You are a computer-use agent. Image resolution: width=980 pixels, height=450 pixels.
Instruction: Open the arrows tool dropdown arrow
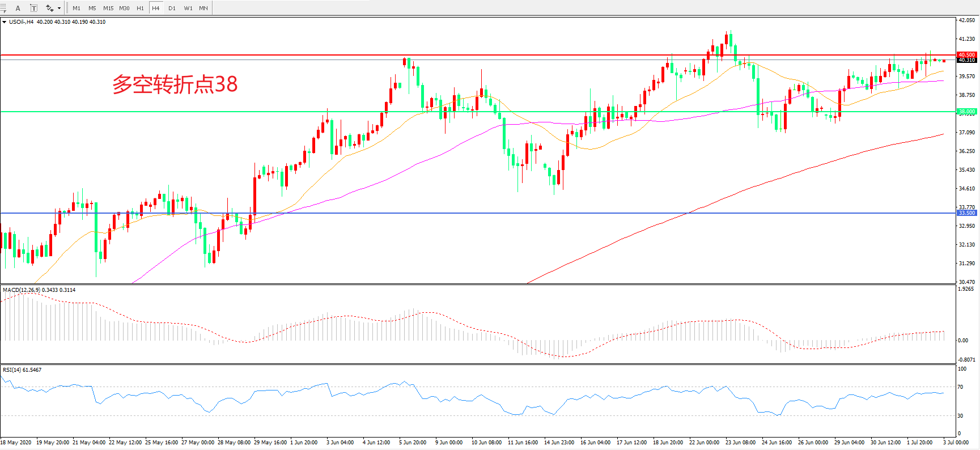point(59,8)
